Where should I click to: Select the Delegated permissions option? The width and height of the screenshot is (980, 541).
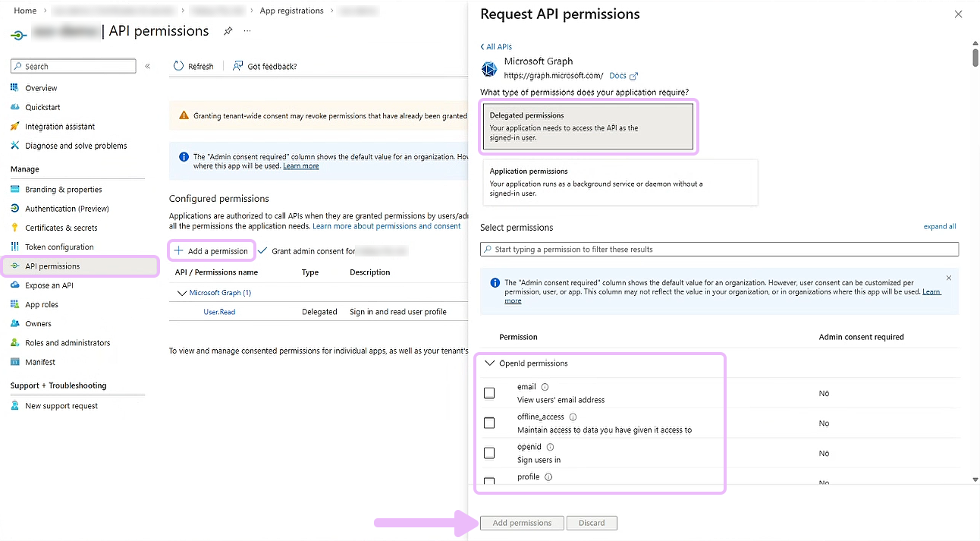[x=589, y=127]
